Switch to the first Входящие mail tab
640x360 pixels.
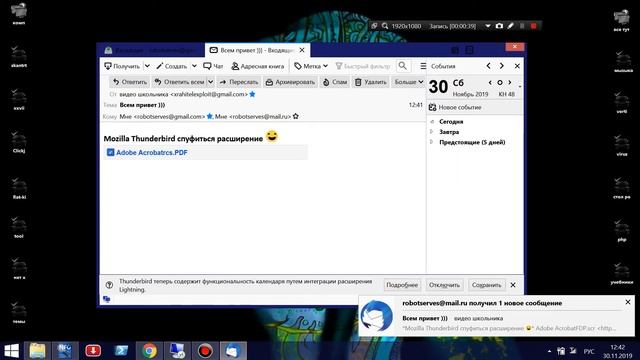pos(151,50)
